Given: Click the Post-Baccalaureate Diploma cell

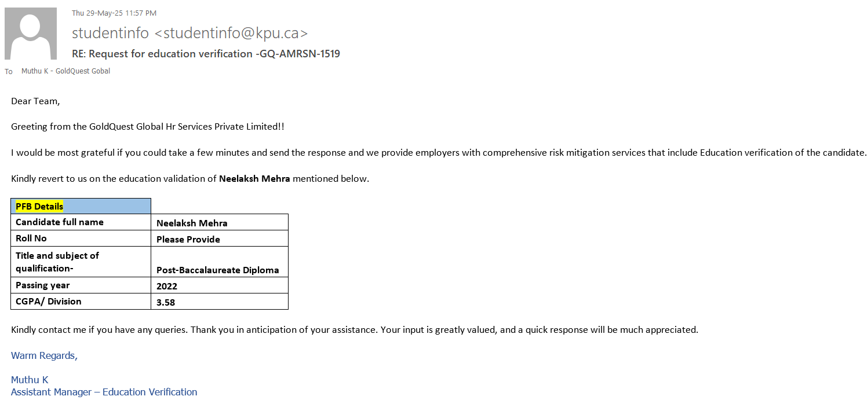Looking at the screenshot, I should pyautogui.click(x=218, y=270).
